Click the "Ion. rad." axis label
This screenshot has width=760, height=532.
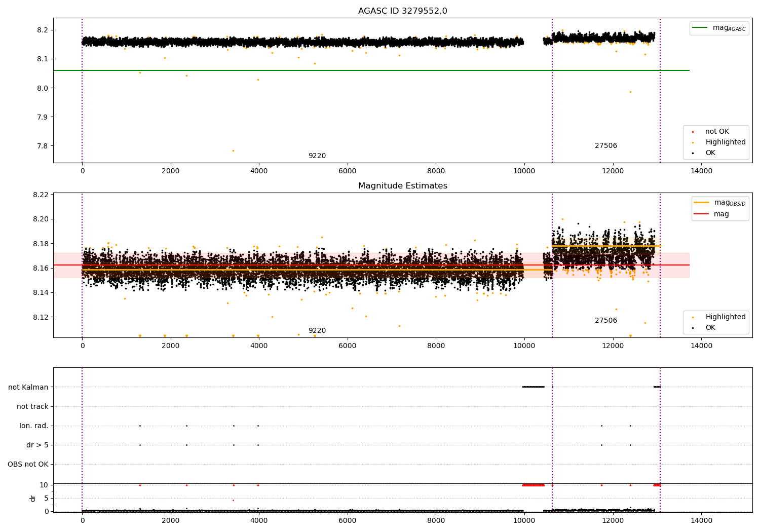click(34, 426)
